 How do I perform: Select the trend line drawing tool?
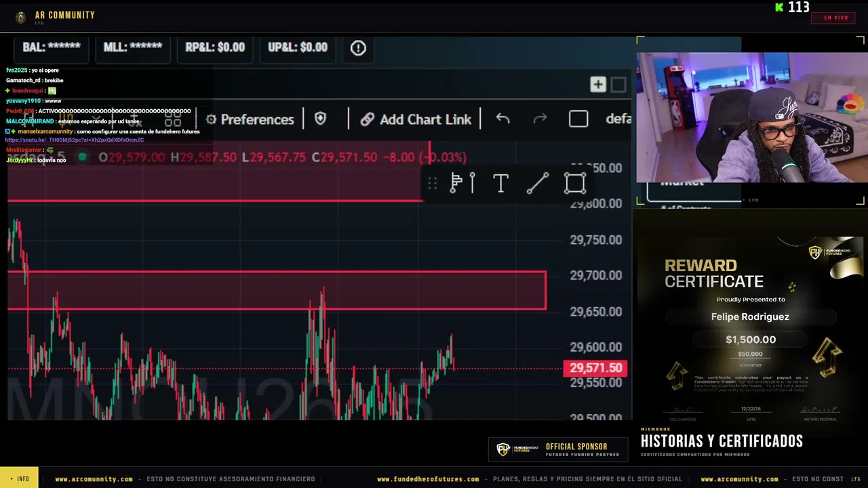538,183
